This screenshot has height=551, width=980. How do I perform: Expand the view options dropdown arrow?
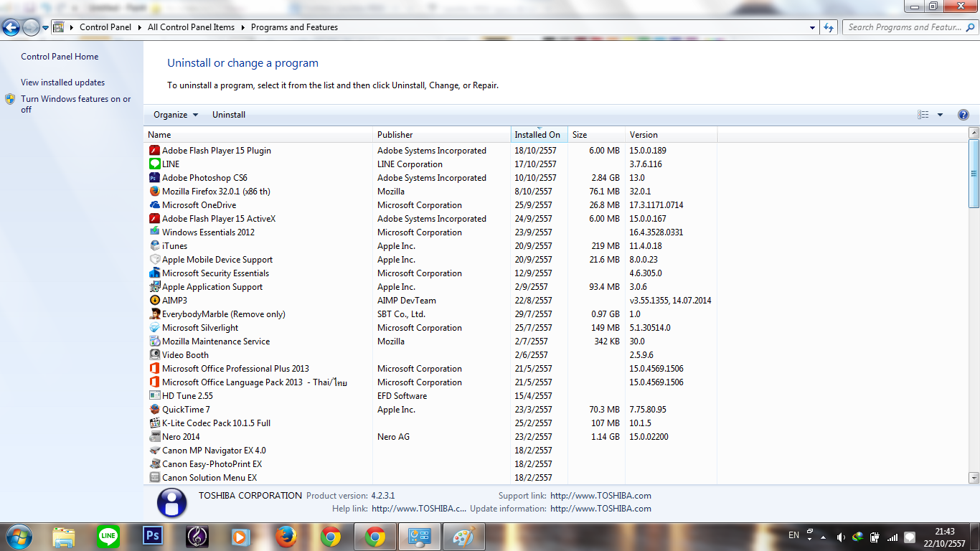[x=940, y=115]
